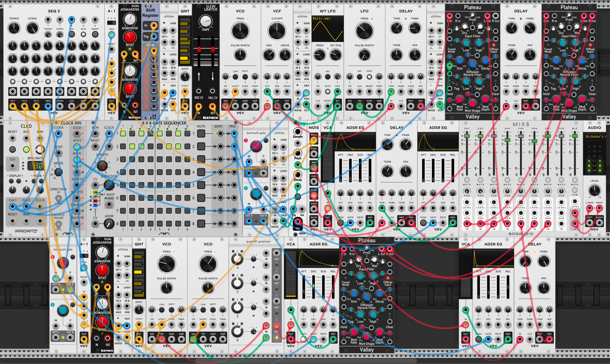Open the AUDIO device display showing Nichanan's
The width and height of the screenshot is (610, 364).
(x=594, y=137)
